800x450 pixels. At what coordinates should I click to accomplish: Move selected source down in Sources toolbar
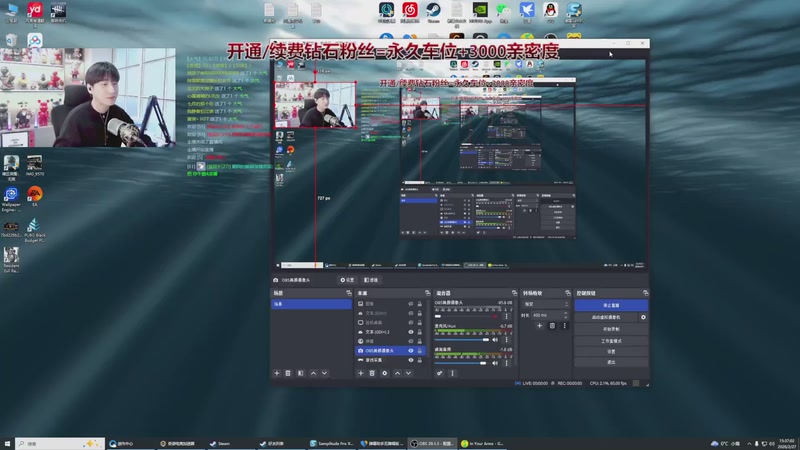click(x=408, y=373)
